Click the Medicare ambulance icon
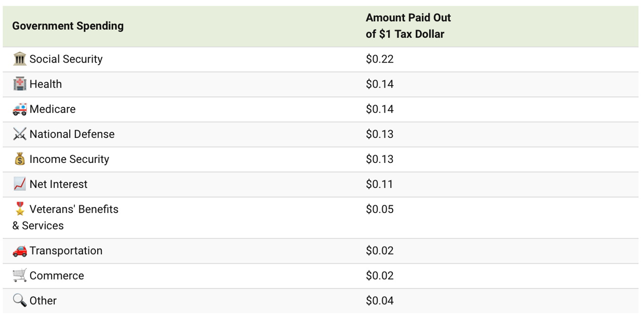The image size is (644, 324). pyautogui.click(x=20, y=109)
